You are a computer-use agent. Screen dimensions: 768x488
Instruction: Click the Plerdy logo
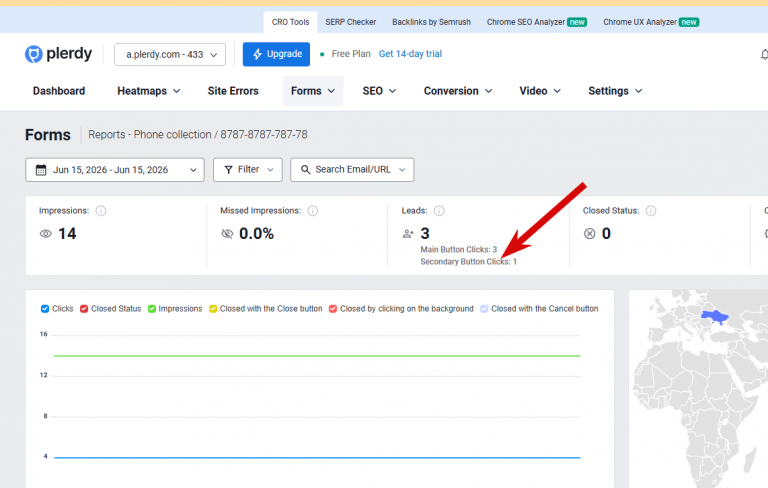pyautogui.click(x=58, y=54)
